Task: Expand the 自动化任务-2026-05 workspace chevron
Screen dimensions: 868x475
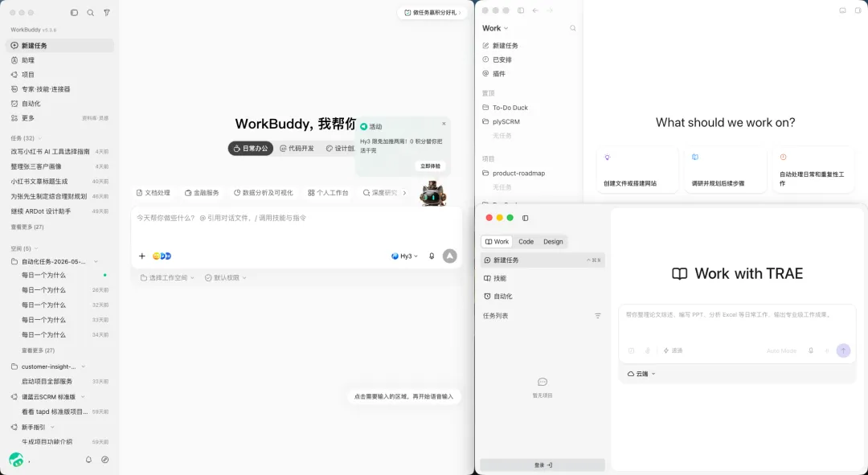Action: tap(96, 261)
